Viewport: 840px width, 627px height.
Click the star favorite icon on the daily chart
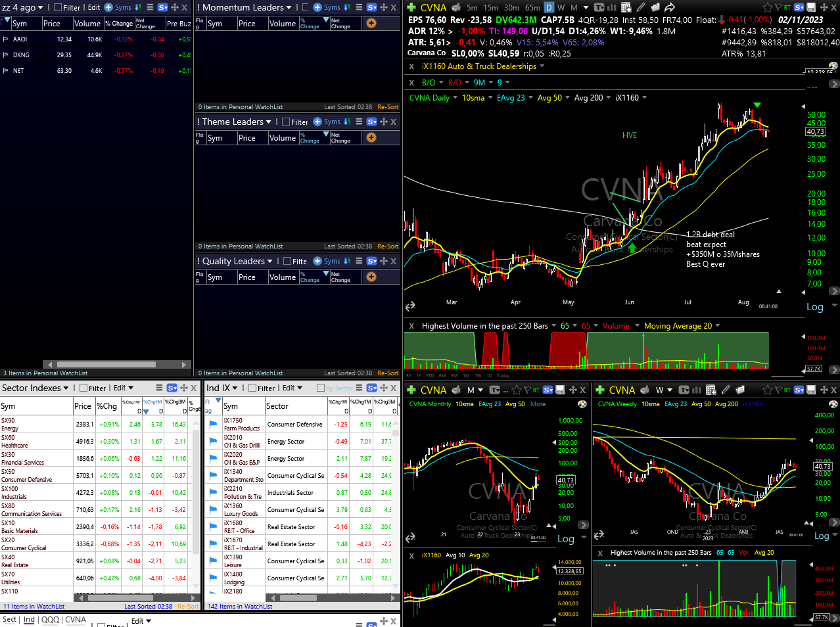pos(768,7)
